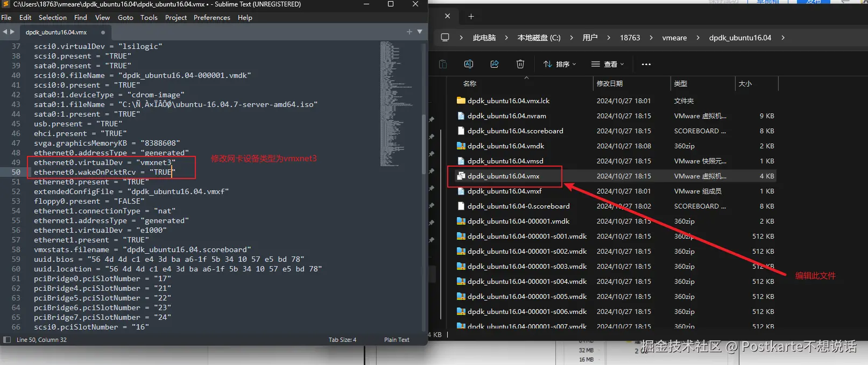Viewport: 868px width, 365px height.
Task: Click the 类型 column header
Action: tap(681, 83)
